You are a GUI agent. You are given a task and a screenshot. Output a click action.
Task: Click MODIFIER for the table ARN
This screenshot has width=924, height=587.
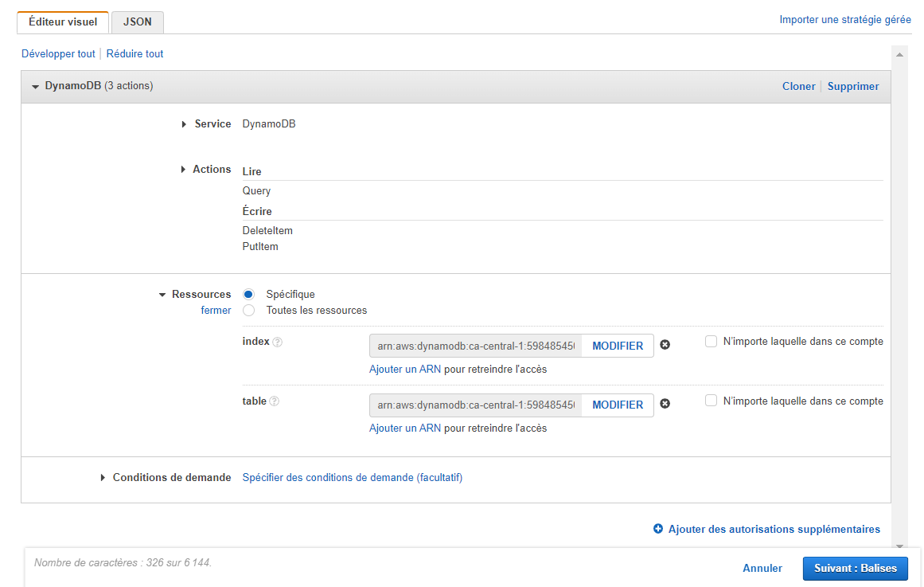point(618,405)
